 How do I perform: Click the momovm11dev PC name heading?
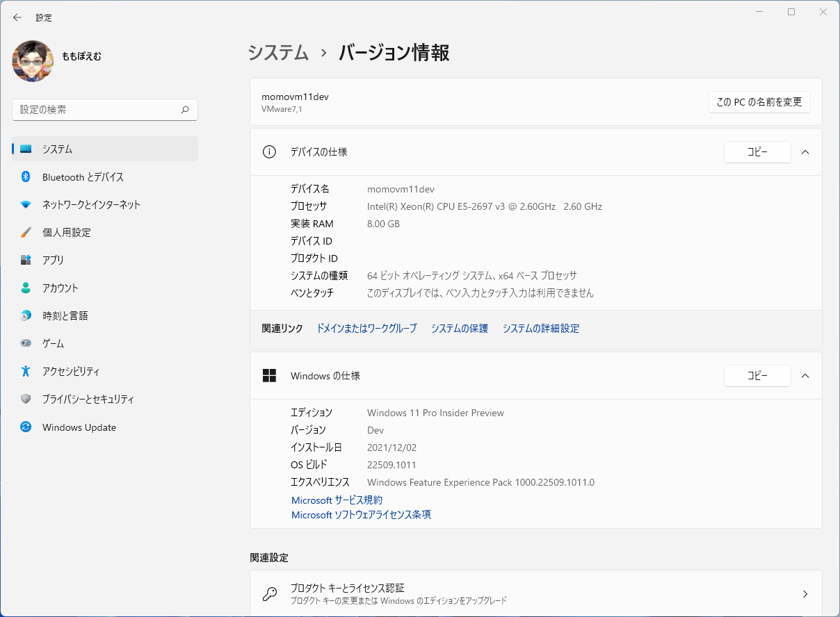(x=295, y=97)
